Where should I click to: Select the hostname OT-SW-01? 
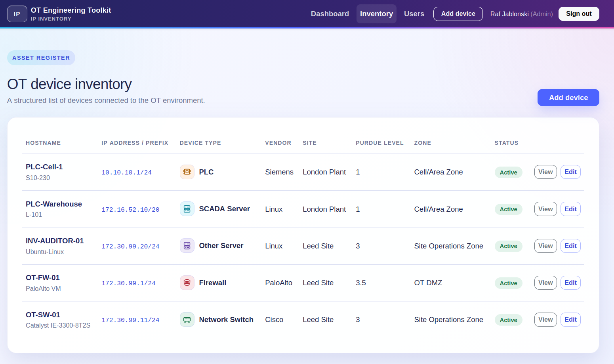click(x=43, y=315)
